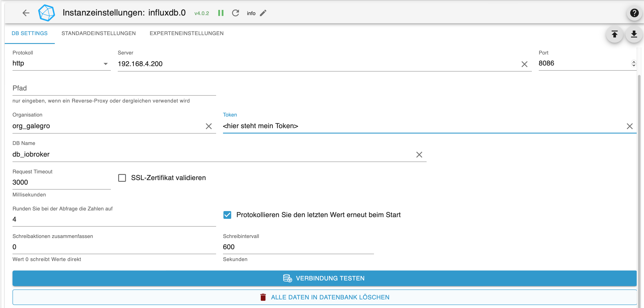Clear the Organisation field value
This screenshot has width=644, height=308.
point(209,126)
